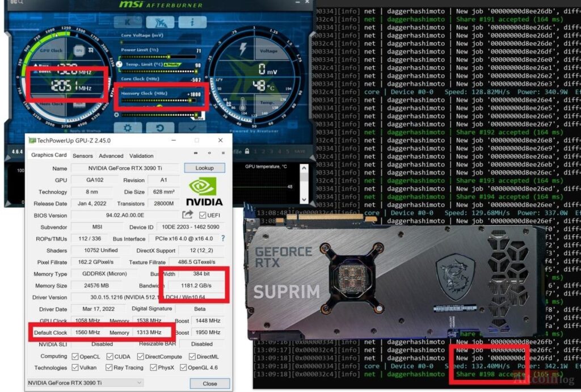Toggle the UEFI checkbox
This screenshot has width=581, height=392.
(x=203, y=215)
